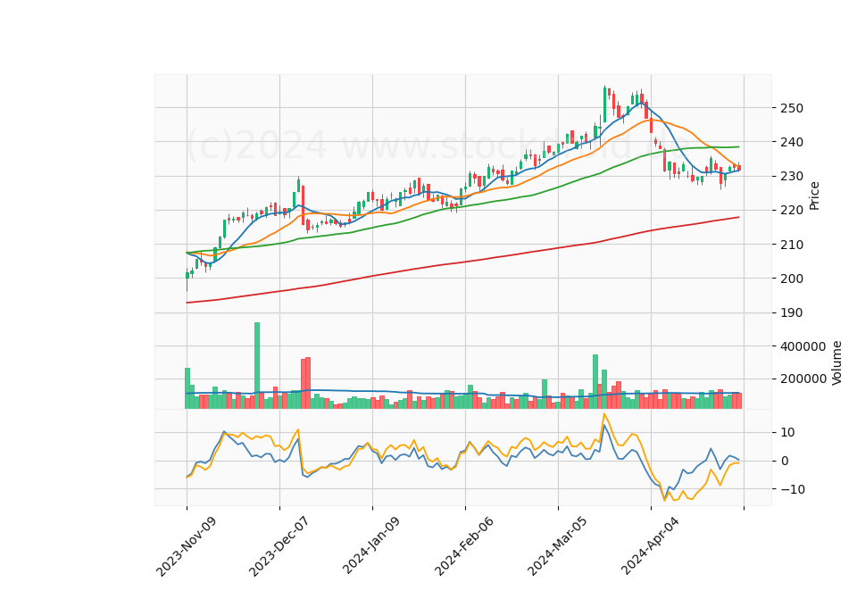857x616 pixels.
Task: Click the 400000 volume tick label
Action: click(803, 346)
